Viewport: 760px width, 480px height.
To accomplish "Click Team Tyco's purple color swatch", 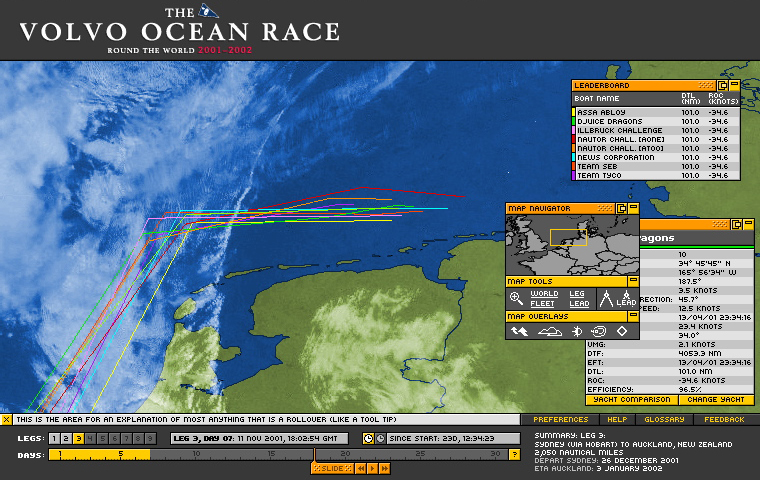I will (x=574, y=176).
